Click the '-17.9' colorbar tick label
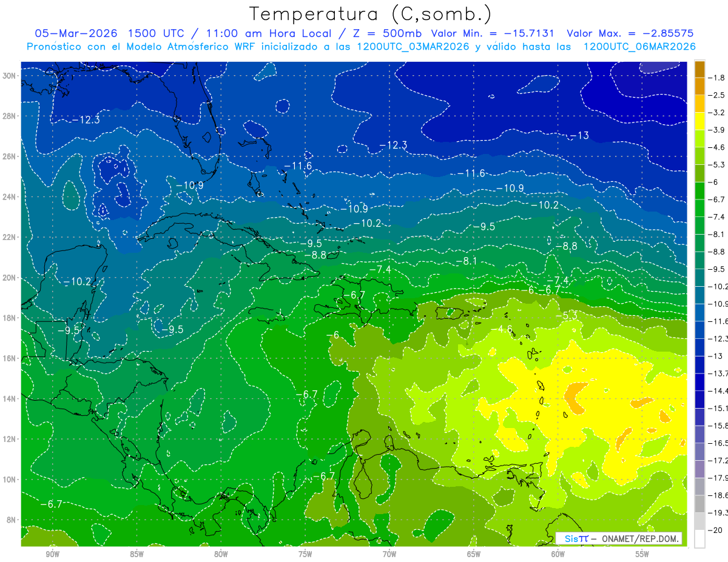 tap(717, 478)
